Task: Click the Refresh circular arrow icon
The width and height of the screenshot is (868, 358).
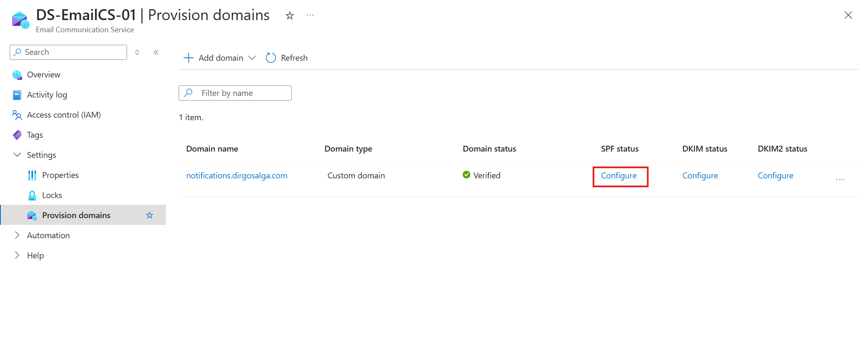Action: (271, 58)
